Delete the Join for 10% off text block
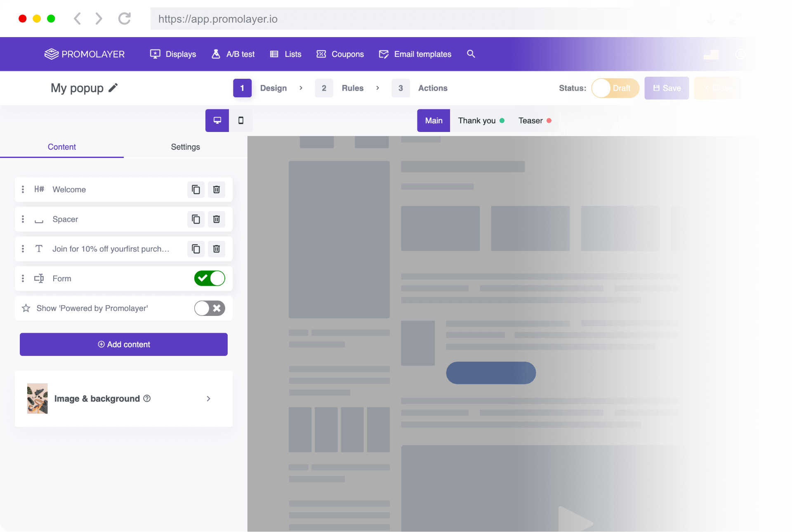 pyautogui.click(x=216, y=249)
